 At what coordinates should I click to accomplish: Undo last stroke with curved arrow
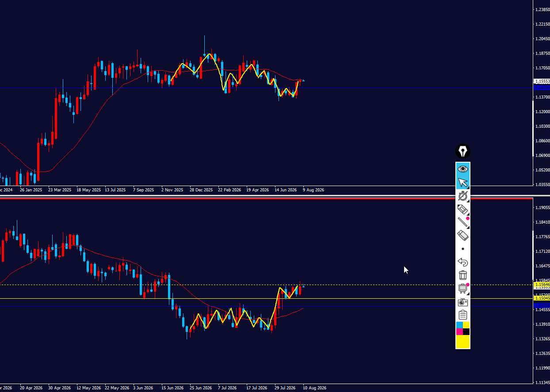tap(463, 262)
